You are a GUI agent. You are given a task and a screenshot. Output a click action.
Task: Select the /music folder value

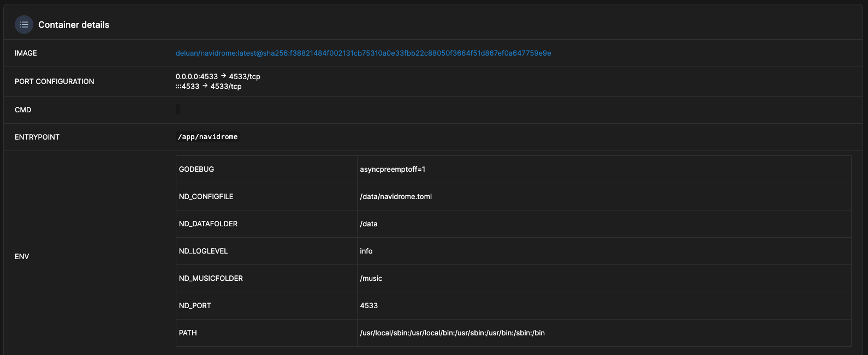[371, 278]
